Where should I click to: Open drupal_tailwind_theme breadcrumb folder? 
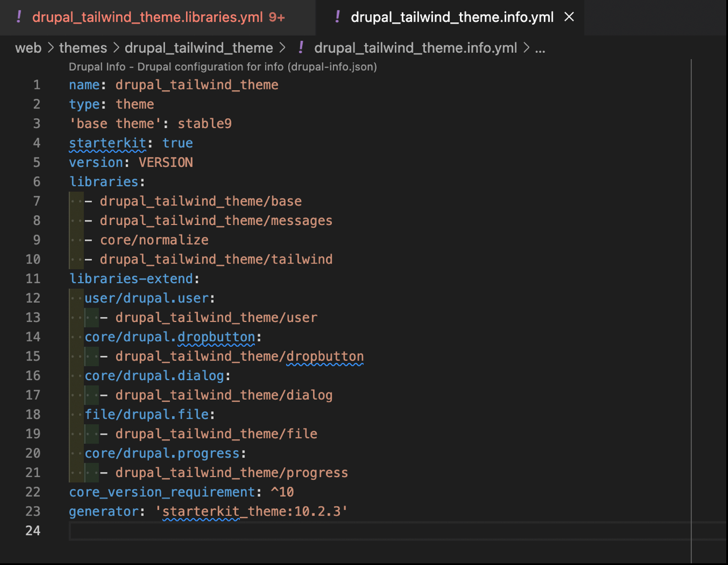tap(199, 48)
